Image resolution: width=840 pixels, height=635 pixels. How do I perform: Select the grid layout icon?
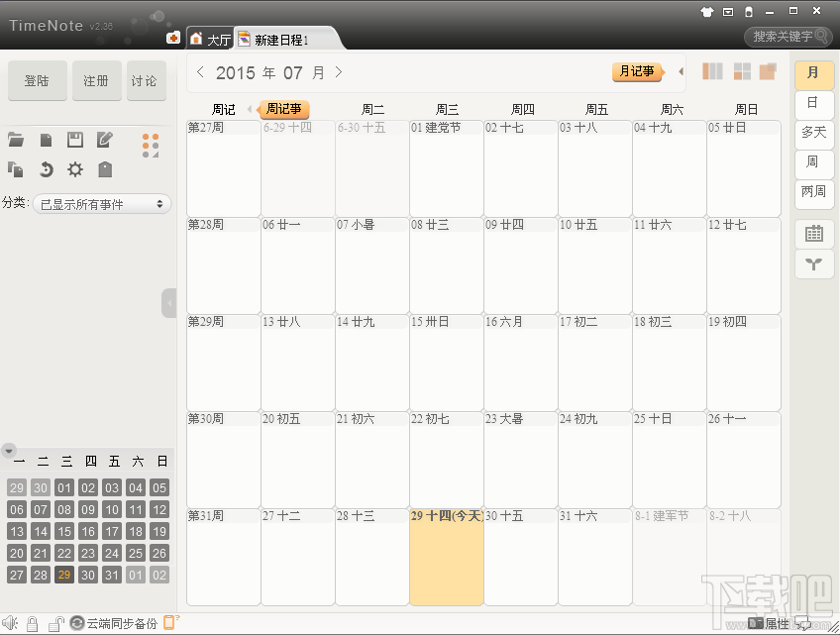point(742,71)
